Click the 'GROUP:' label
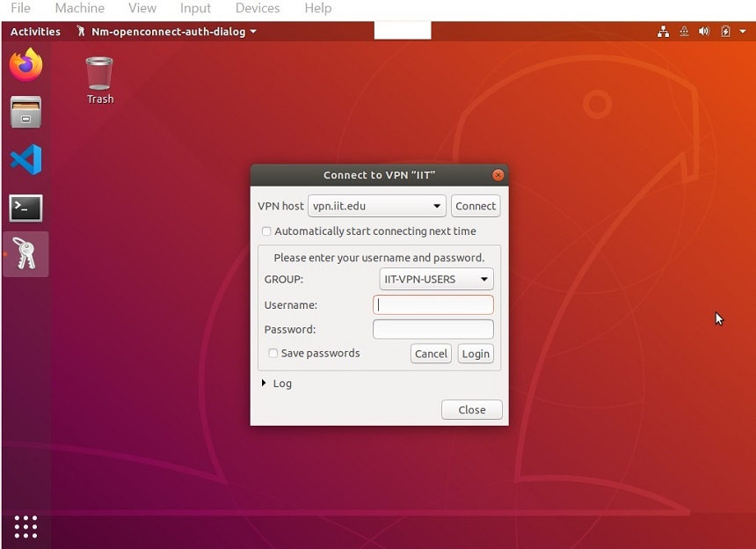This screenshot has width=756, height=549. coord(283,279)
